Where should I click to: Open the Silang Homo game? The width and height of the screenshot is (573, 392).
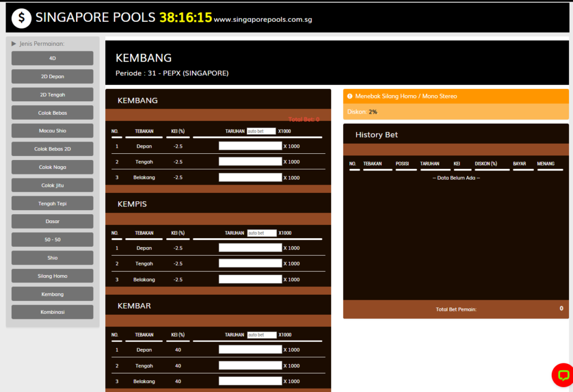coord(52,276)
